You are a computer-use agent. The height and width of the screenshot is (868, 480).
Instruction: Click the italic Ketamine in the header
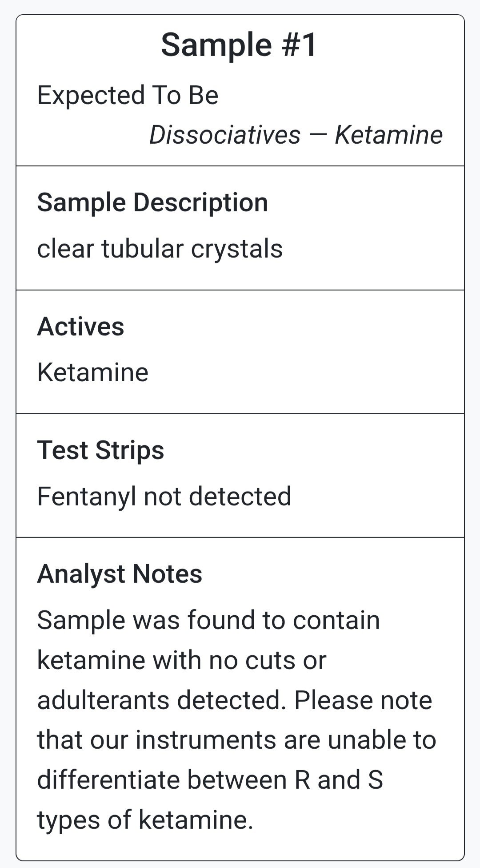[x=388, y=135]
